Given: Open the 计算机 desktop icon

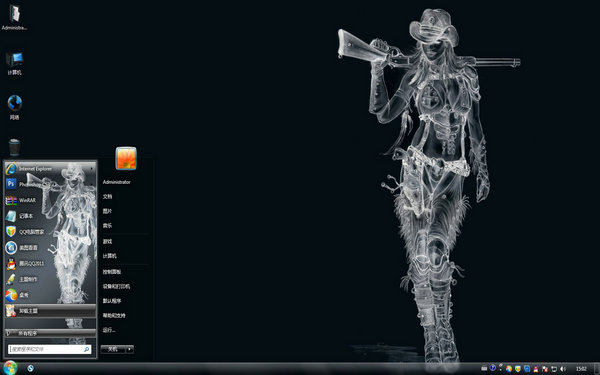Looking at the screenshot, I should click(x=15, y=64).
